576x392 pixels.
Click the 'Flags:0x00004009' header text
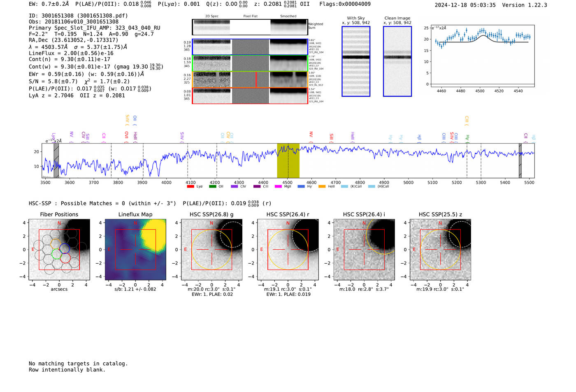click(x=345, y=4)
